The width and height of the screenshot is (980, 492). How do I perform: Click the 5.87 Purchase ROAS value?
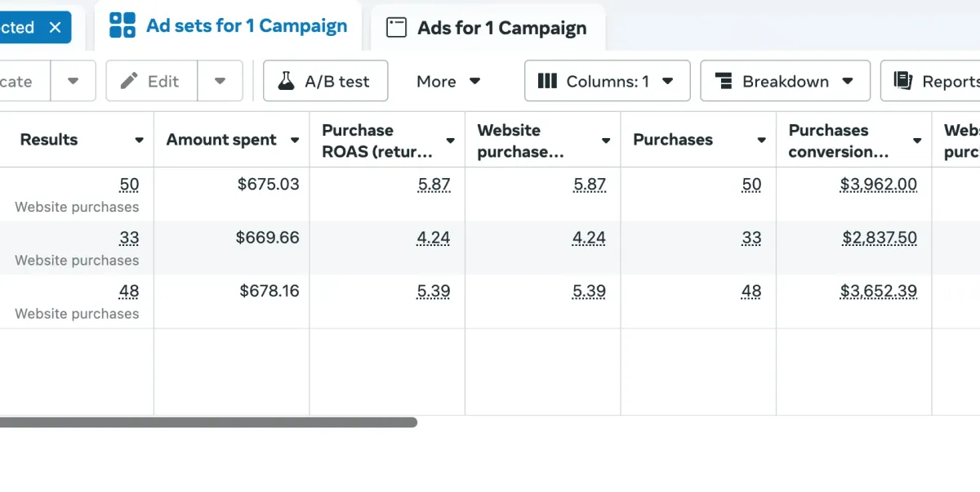pos(434,185)
